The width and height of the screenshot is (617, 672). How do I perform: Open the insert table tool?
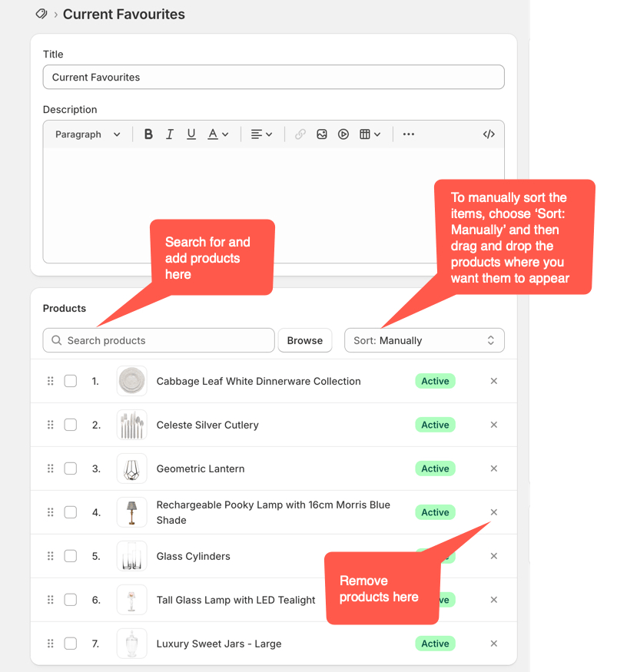tap(367, 134)
